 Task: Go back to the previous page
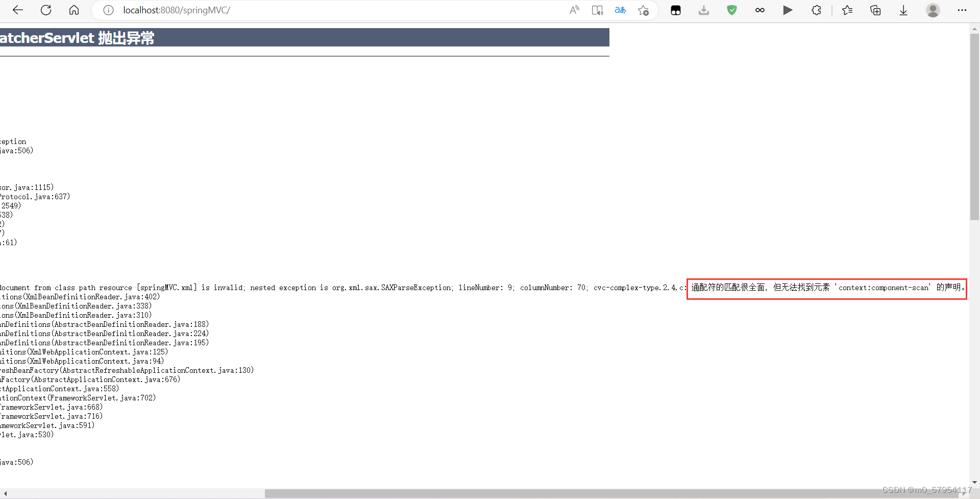coord(18,10)
